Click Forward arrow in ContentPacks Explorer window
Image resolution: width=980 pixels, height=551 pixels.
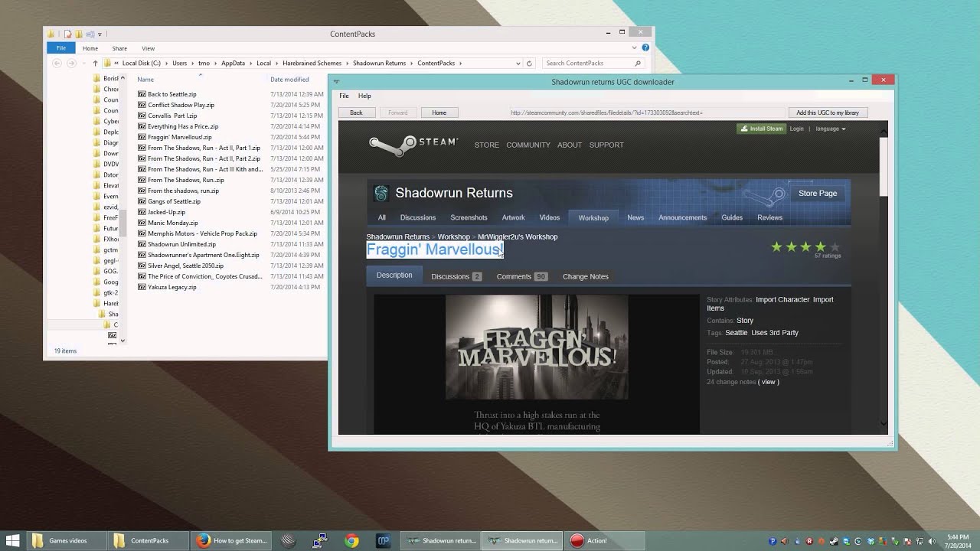click(x=71, y=64)
